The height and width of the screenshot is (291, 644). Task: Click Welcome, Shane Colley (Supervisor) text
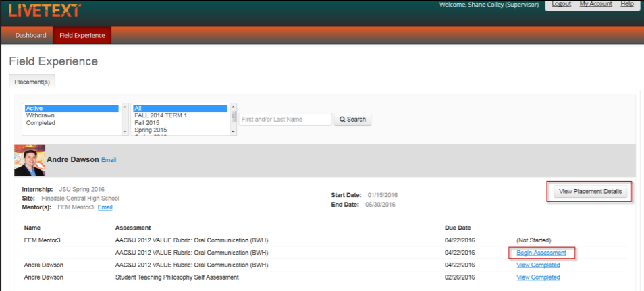coord(489,5)
